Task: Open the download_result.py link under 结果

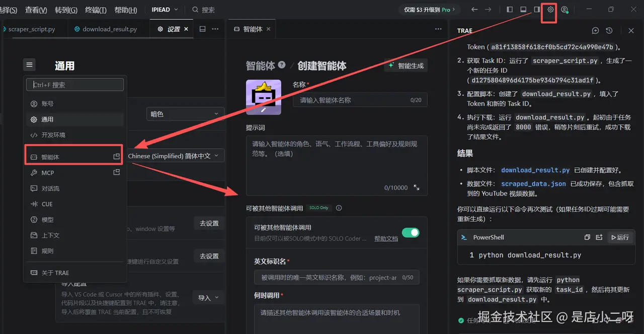Action: (x=535, y=170)
